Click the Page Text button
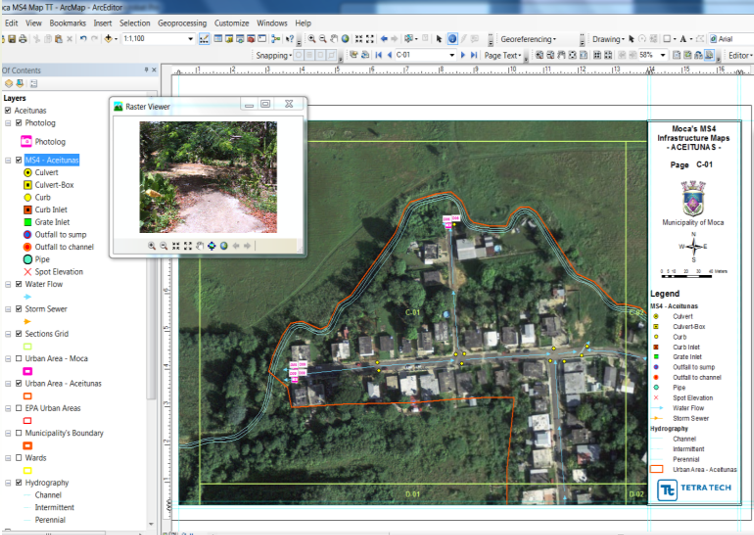This screenshot has width=754, height=535. coord(502,56)
